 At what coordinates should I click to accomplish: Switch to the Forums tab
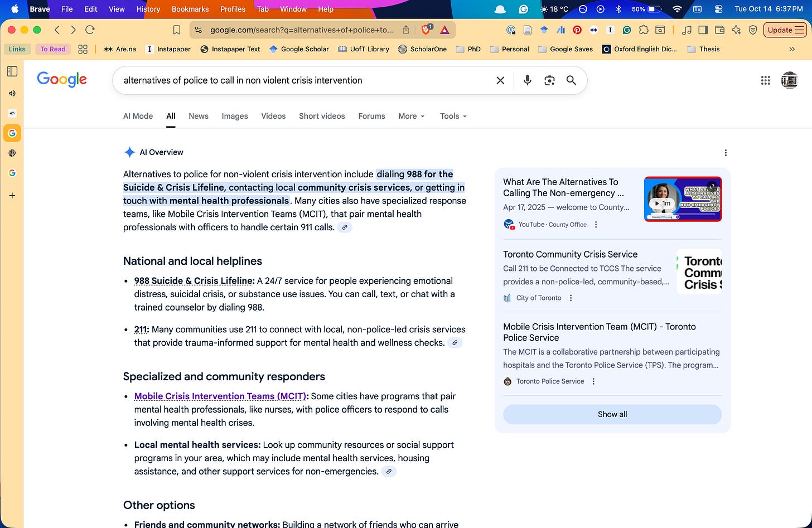[x=371, y=116]
